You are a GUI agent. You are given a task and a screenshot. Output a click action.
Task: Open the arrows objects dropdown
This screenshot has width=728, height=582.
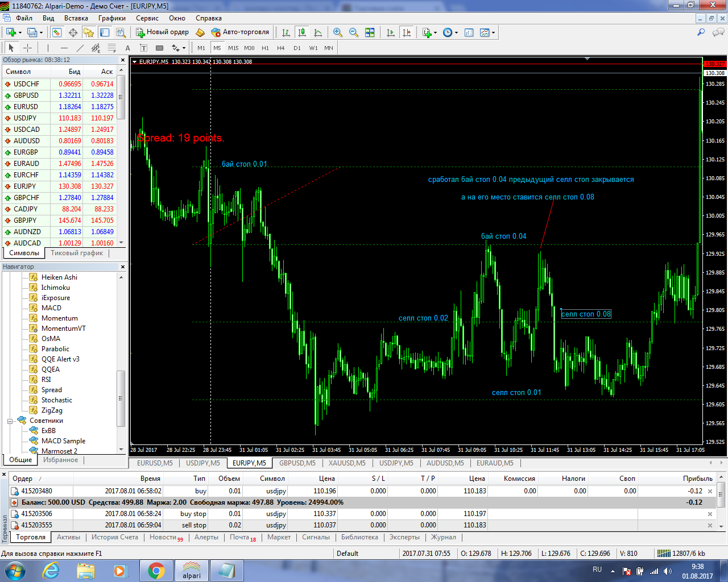coord(179,48)
